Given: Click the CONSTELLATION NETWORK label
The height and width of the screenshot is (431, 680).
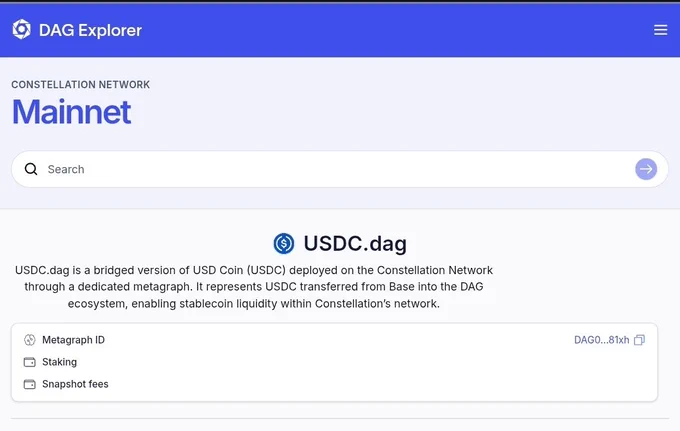Looking at the screenshot, I should click(81, 85).
